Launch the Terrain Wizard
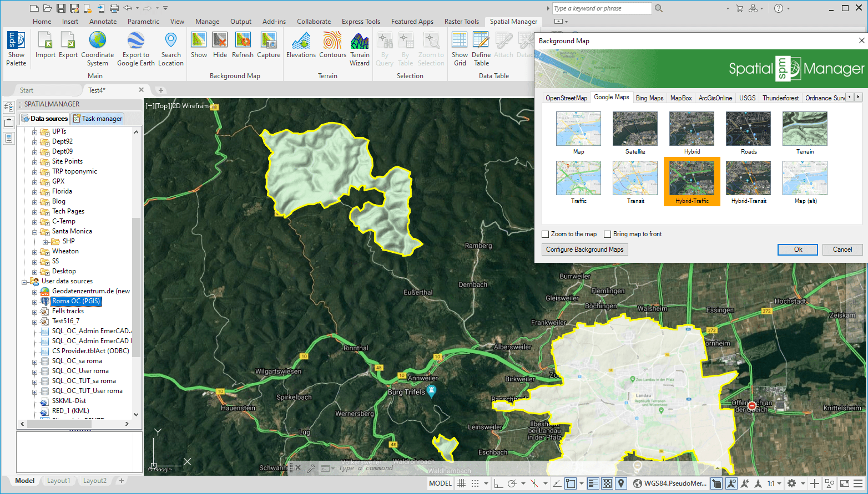This screenshot has width=868, height=494. pos(360,48)
